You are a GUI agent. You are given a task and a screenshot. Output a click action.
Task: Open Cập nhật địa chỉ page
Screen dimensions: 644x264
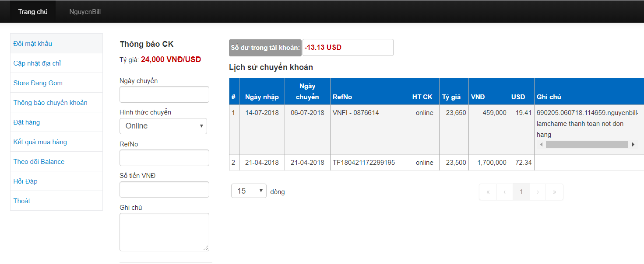pos(37,63)
